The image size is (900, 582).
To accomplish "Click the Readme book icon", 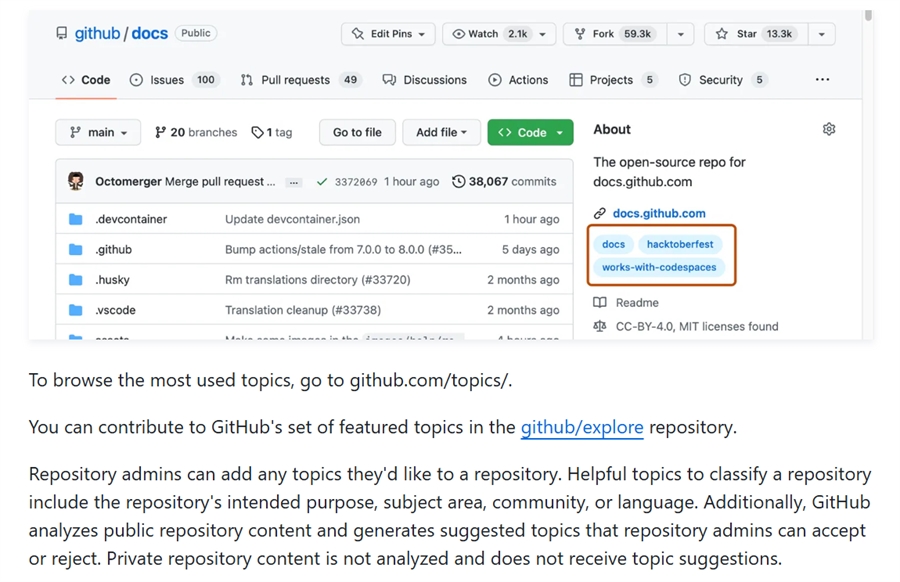I will click(600, 302).
